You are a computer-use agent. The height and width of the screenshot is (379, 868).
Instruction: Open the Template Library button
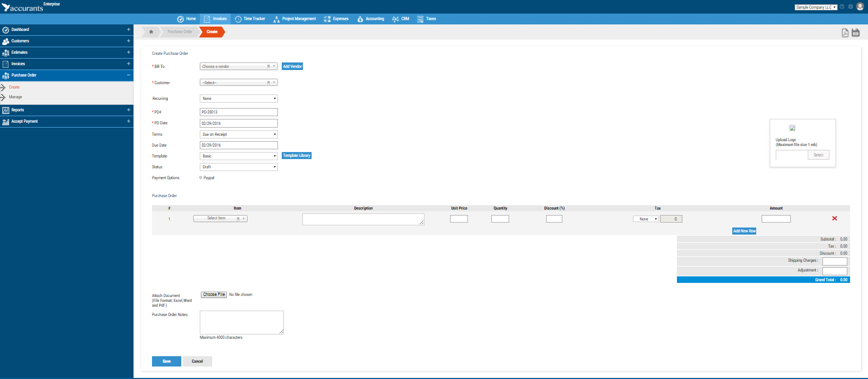pyautogui.click(x=296, y=155)
